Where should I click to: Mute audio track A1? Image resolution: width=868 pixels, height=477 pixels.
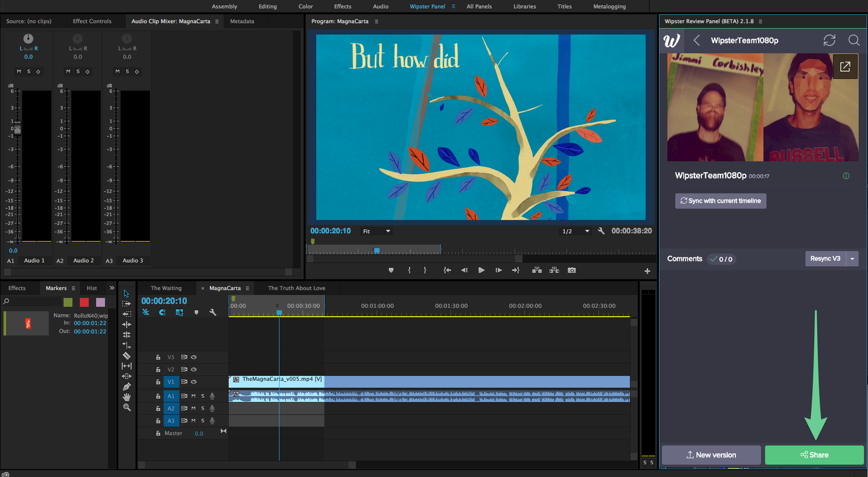[193, 396]
